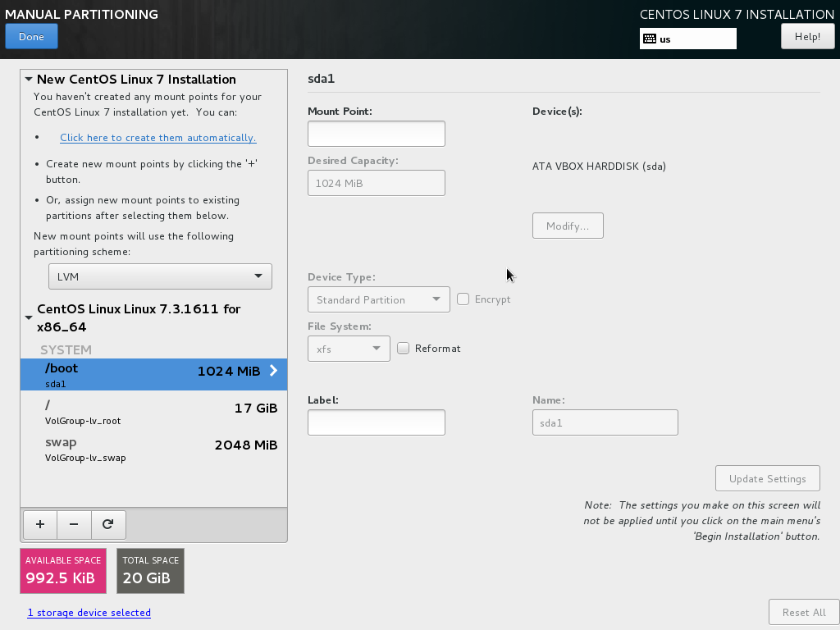Click link to create mount points automatically
Screen dimensions: 840x630
158,138
